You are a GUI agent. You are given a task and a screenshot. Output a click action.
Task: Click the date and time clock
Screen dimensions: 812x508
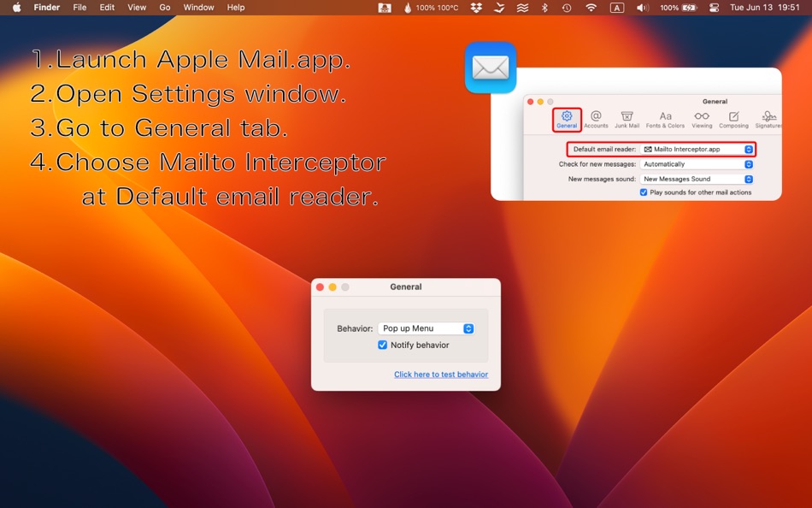(765, 7)
